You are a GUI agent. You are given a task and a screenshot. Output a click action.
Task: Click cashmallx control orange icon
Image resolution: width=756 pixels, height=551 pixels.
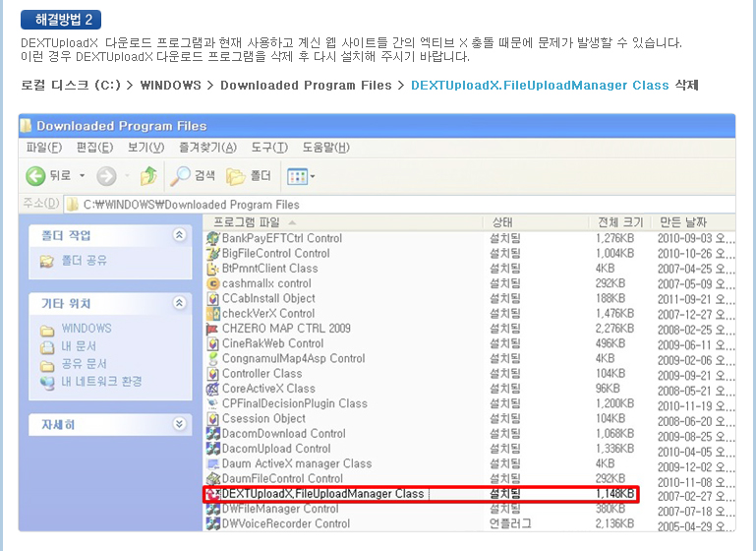(212, 283)
